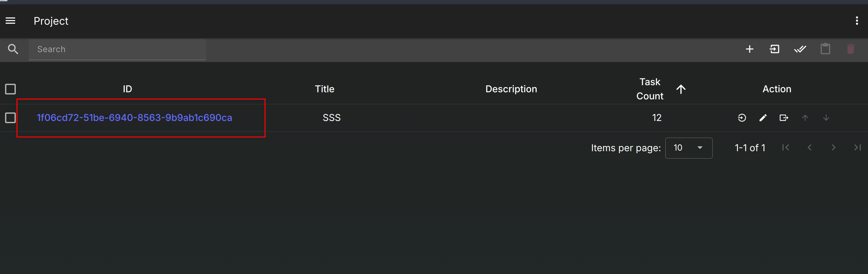Click the clipboard paste icon
Viewport: 868px width, 274px height.
point(825,49)
